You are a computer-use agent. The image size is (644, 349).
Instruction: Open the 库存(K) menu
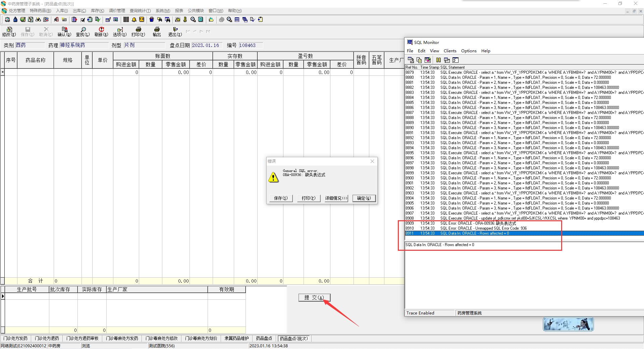(x=97, y=11)
